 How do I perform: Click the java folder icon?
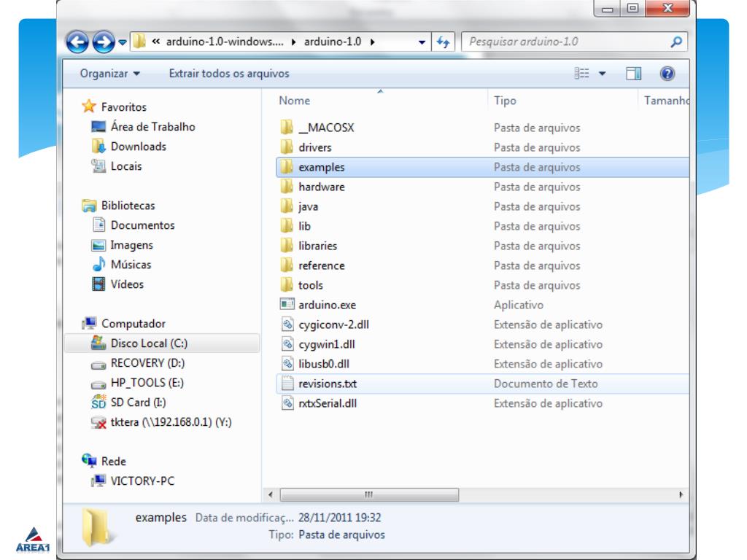[x=287, y=206]
